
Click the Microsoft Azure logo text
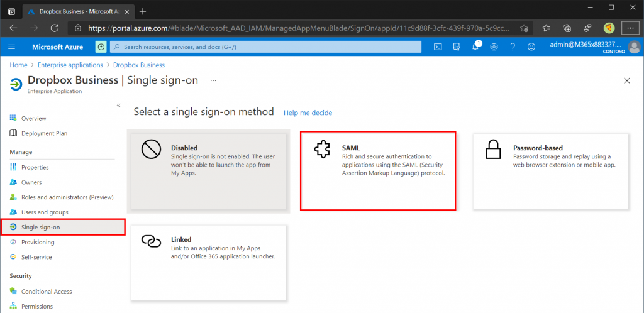tap(57, 47)
